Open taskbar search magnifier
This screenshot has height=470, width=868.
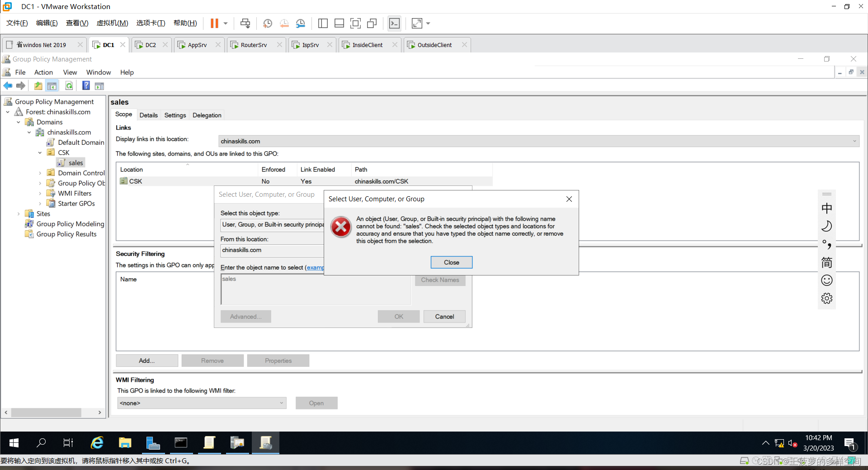(41, 443)
